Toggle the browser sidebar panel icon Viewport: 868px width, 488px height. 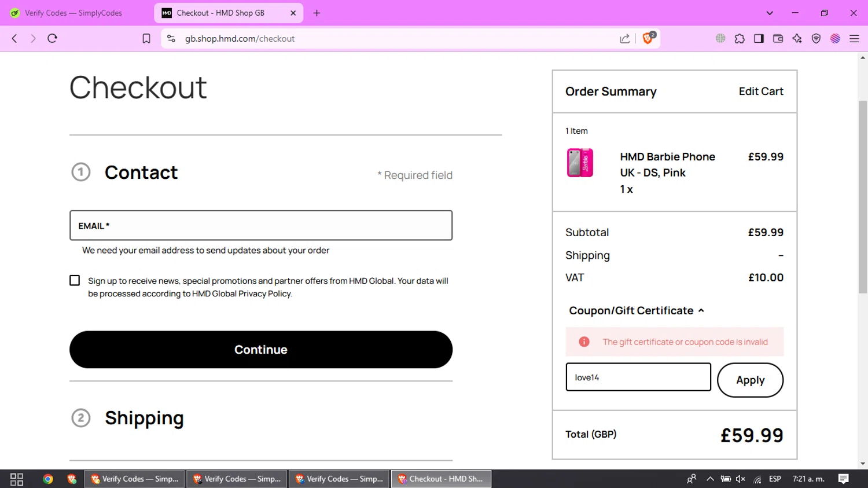[759, 38]
